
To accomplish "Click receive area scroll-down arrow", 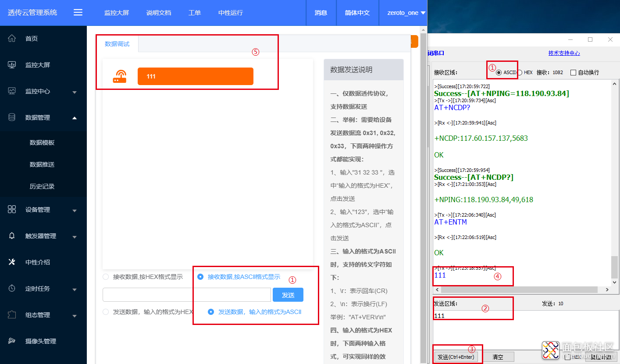I will (x=615, y=283).
